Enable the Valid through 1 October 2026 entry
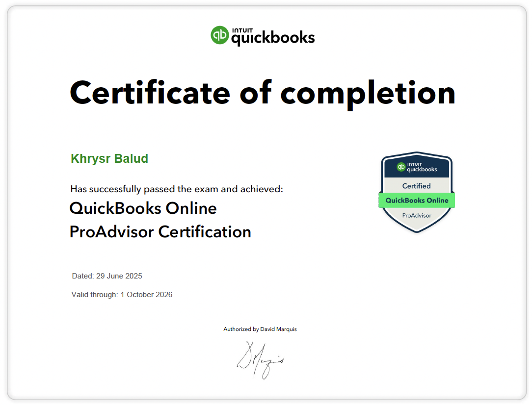 tap(122, 294)
